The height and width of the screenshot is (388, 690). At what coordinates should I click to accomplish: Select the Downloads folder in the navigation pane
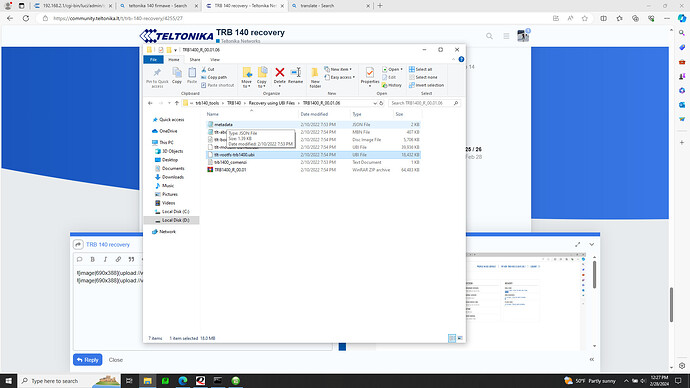tap(172, 177)
